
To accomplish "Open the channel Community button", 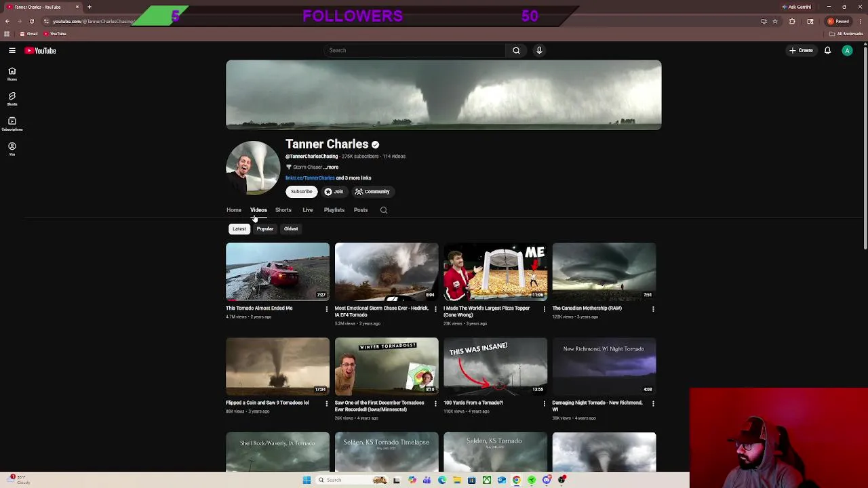I will point(372,192).
